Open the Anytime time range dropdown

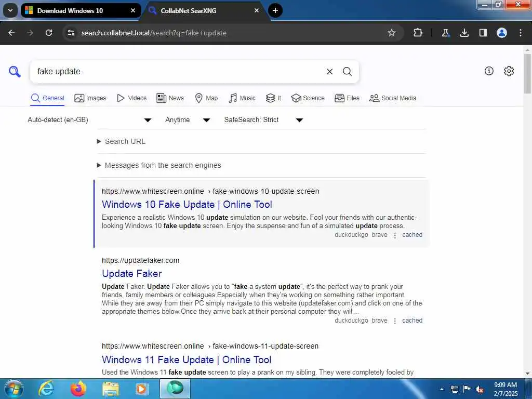point(188,120)
